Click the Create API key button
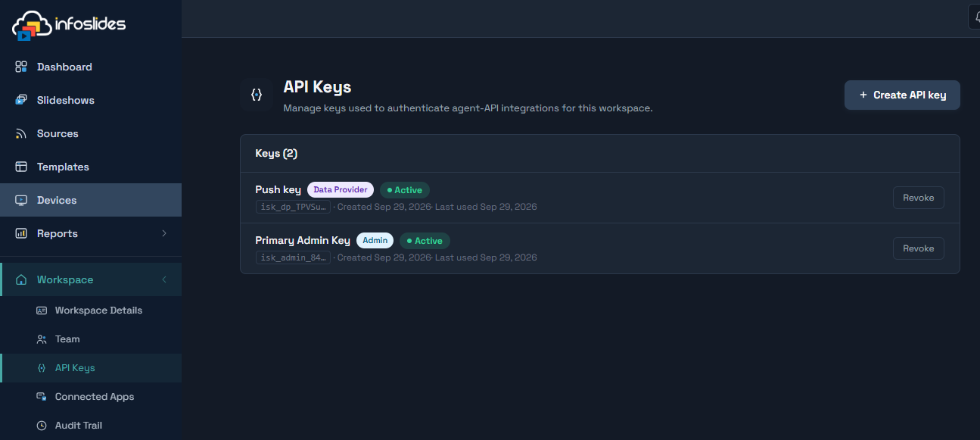980x440 pixels. [x=902, y=95]
